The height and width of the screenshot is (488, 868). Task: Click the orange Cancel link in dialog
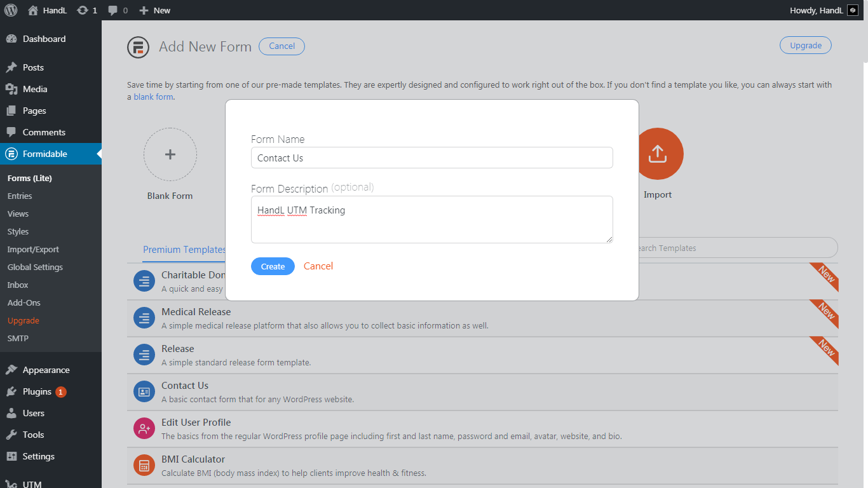pos(318,266)
